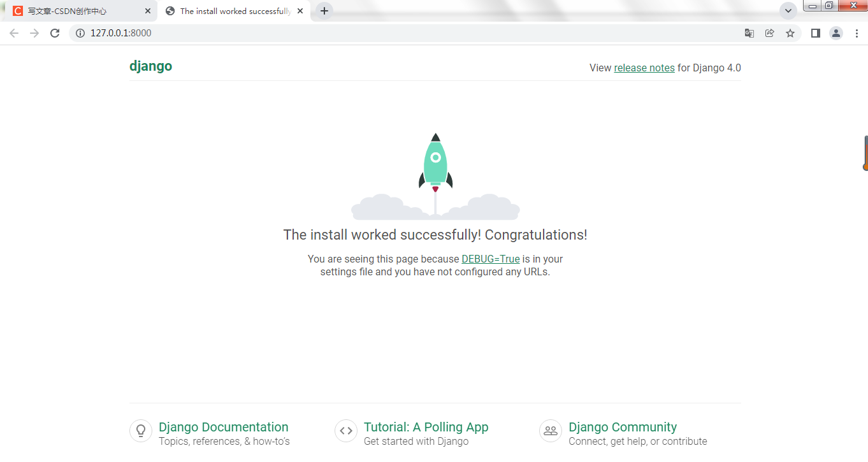This screenshot has height=462, width=868.
Task: Open Chrome three-dot menu
Action: [857, 33]
